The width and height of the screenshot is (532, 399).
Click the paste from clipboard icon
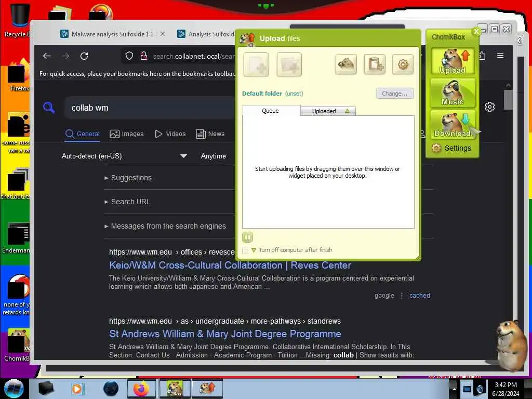tap(375, 64)
